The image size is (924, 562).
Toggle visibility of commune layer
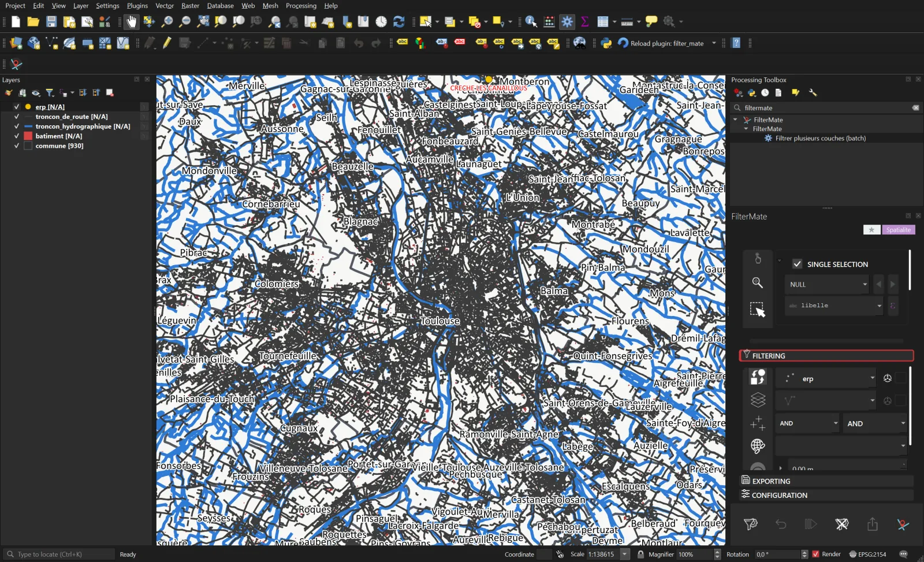[17, 146]
